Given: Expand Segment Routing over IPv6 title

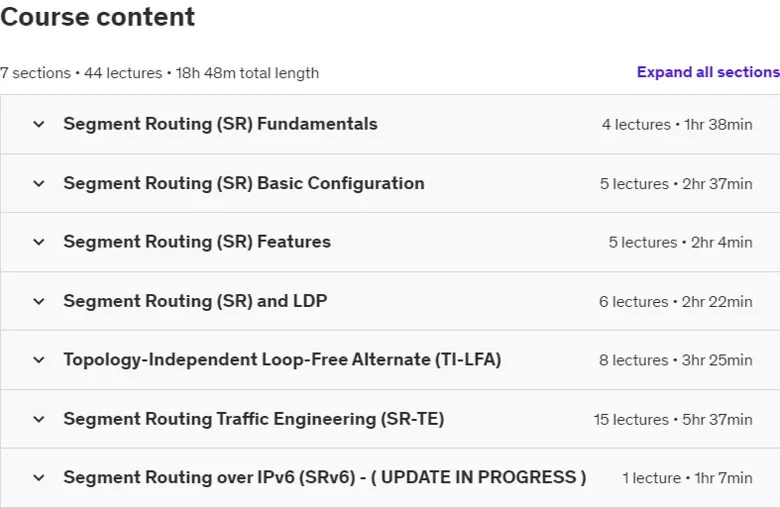Looking at the screenshot, I should 324,478.
